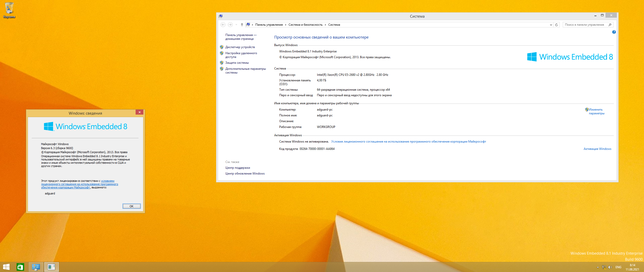The image size is (644, 272).
Task: Go forward in Система window navigation
Action: click(x=230, y=25)
